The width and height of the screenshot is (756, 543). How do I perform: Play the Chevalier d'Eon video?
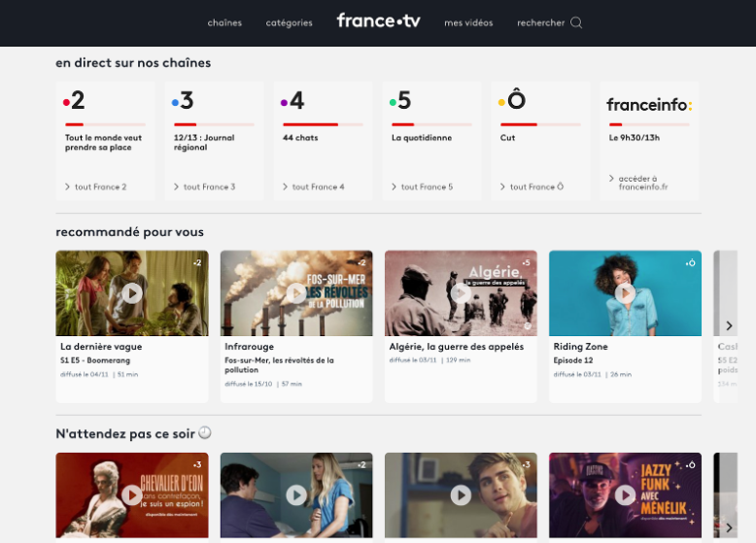[x=132, y=494]
